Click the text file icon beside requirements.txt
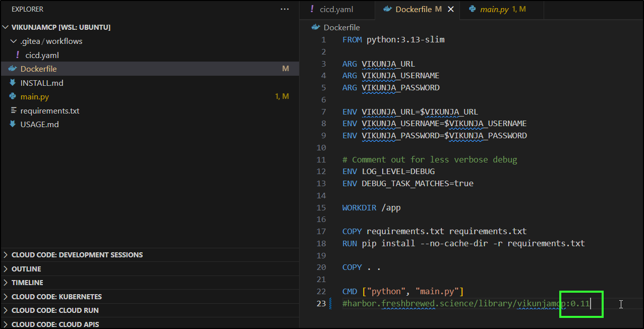This screenshot has width=644, height=329. tap(13, 111)
